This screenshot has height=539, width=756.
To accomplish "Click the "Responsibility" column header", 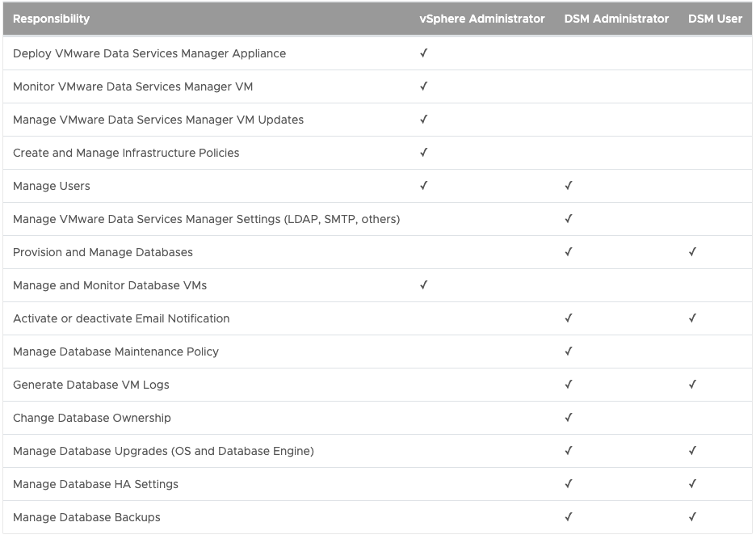I will pyautogui.click(x=51, y=19).
